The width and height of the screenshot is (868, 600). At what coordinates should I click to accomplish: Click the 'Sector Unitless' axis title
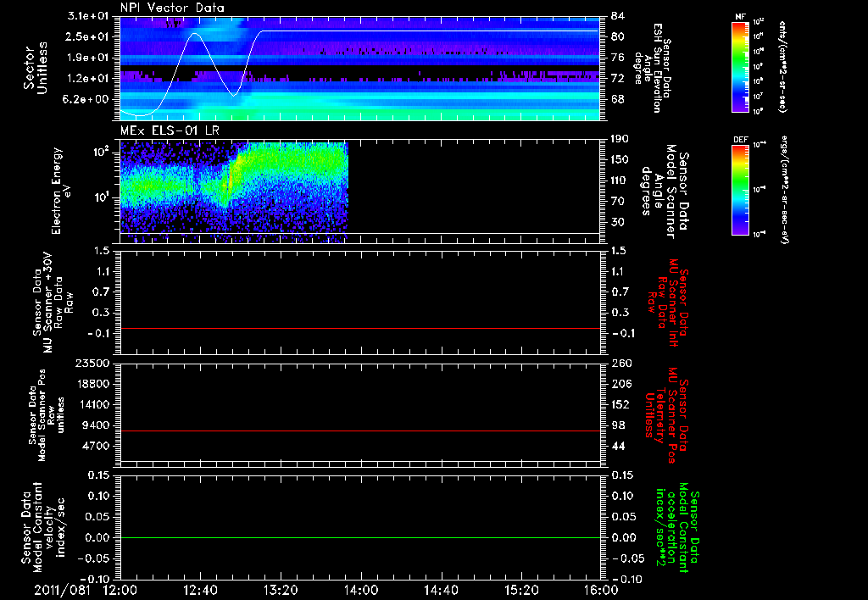[36, 68]
